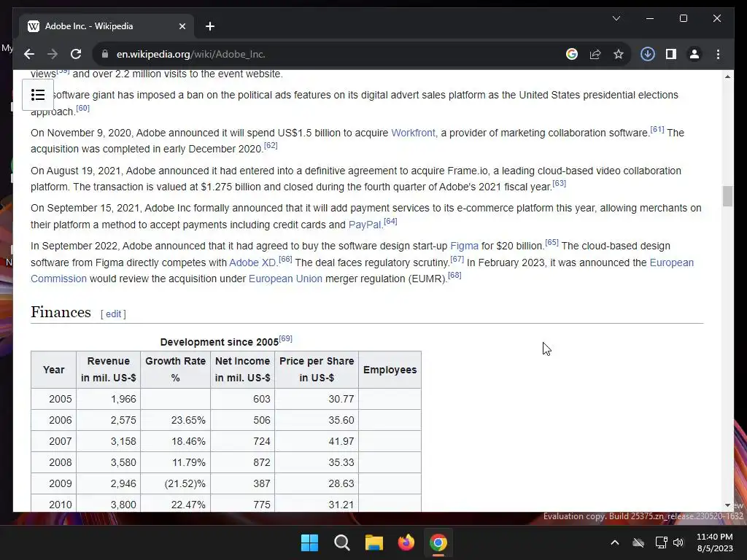747x560 pixels.
Task: Click the 23.65% growth rate cell
Action: (175, 420)
